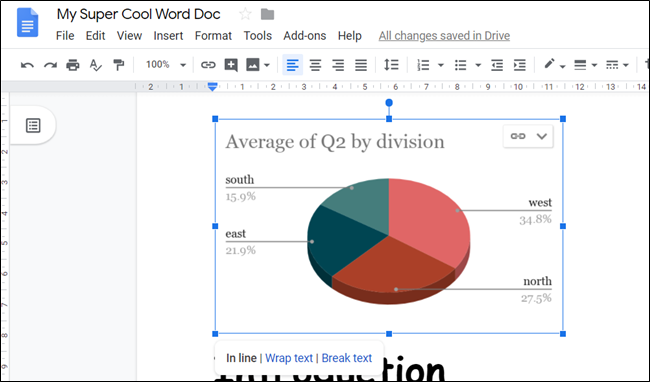Go to Docs home via blue document logo
The image size is (650, 382).
28,23
